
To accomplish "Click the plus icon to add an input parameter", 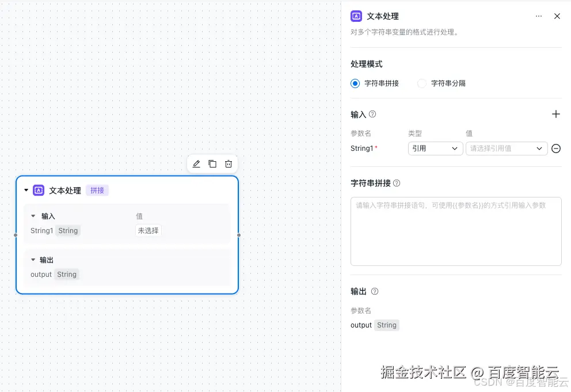I will (556, 114).
